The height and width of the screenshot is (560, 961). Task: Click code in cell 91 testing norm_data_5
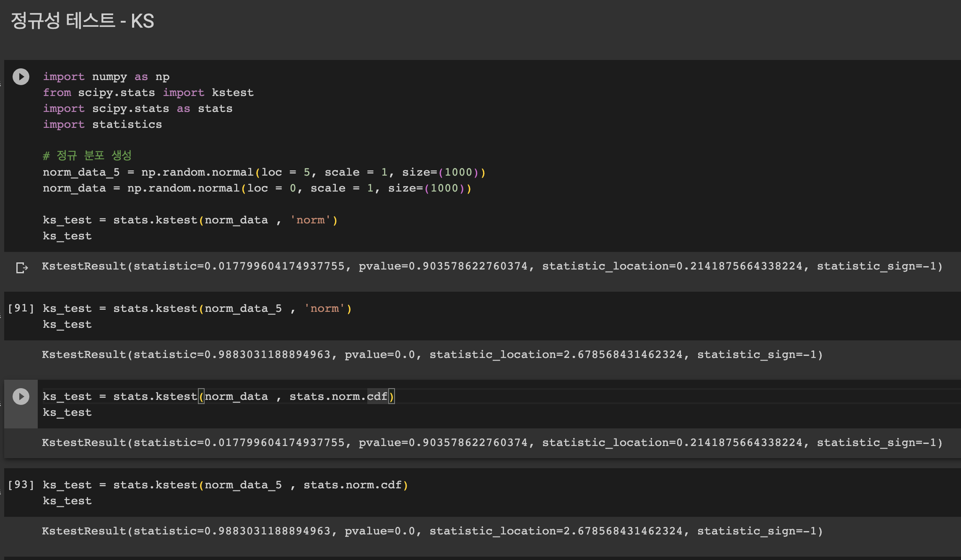click(197, 309)
